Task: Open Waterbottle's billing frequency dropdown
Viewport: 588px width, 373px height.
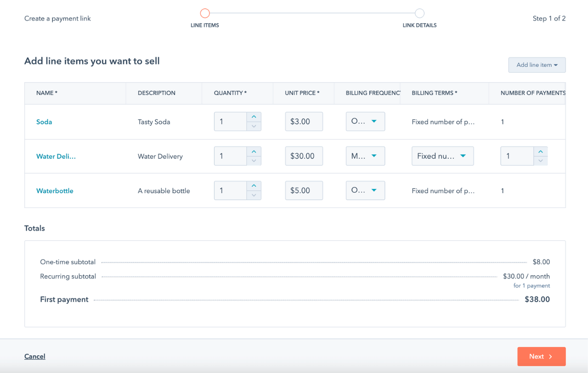Action: [365, 190]
